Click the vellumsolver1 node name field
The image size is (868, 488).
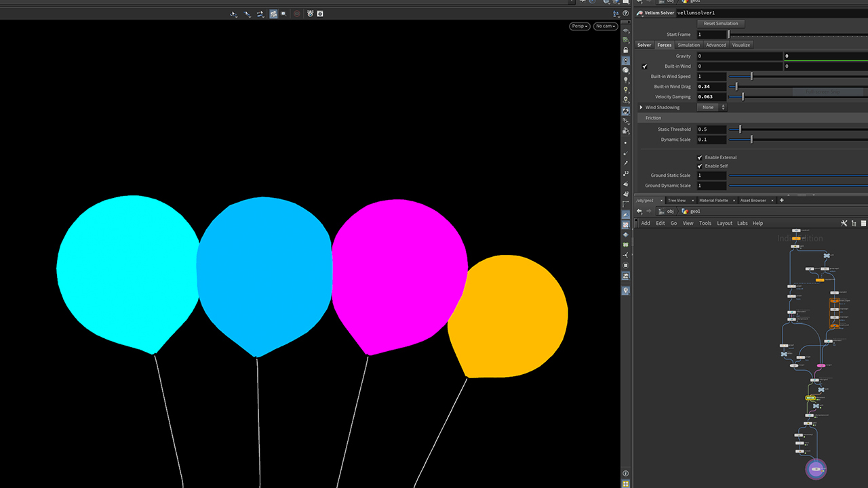tap(772, 13)
